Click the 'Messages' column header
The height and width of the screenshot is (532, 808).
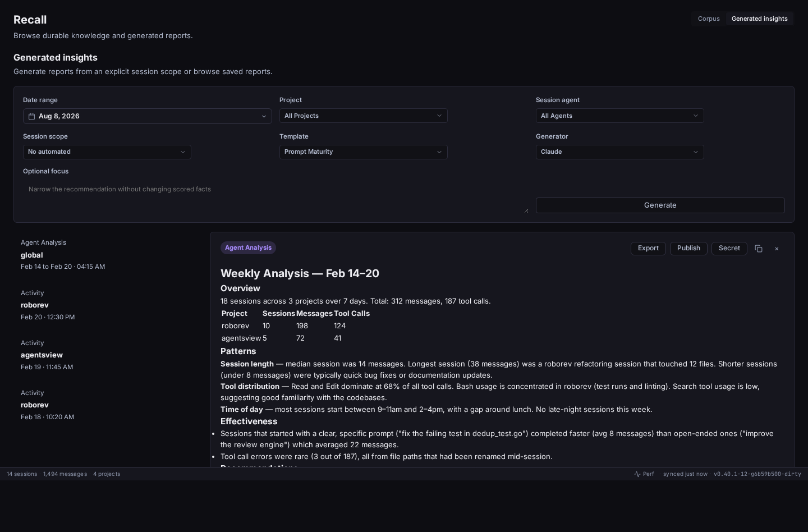click(x=314, y=313)
